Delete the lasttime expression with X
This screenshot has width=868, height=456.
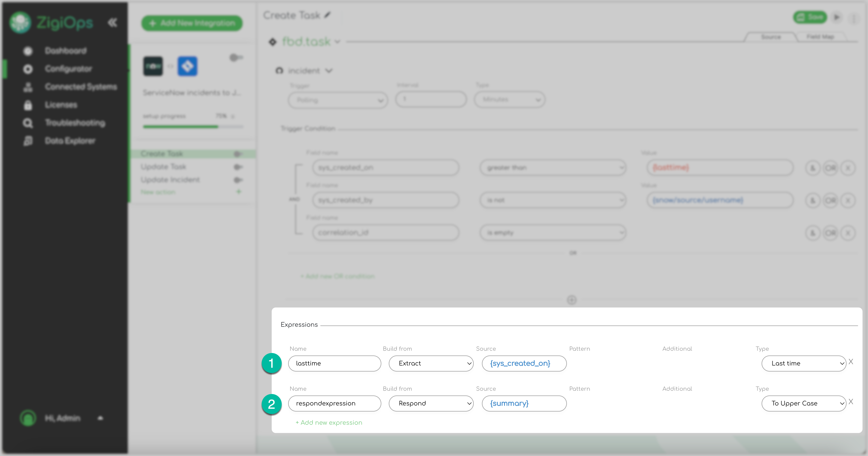[851, 362]
